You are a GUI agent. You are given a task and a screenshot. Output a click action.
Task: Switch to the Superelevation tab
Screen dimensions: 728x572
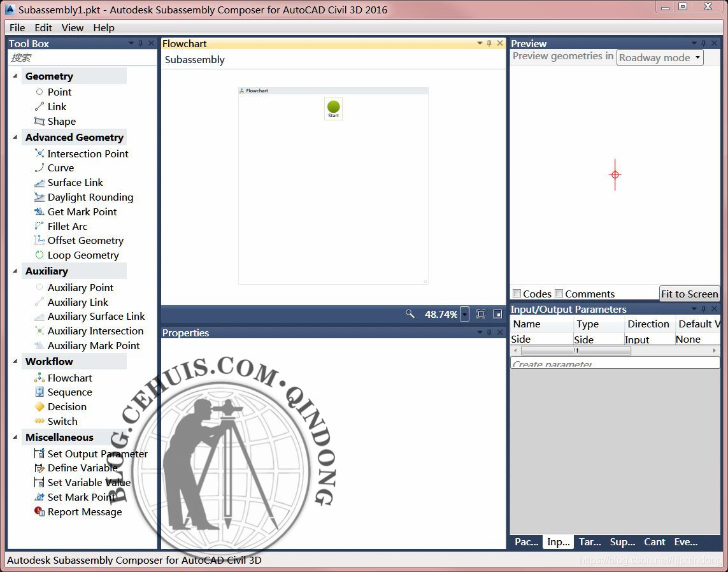pyautogui.click(x=622, y=542)
